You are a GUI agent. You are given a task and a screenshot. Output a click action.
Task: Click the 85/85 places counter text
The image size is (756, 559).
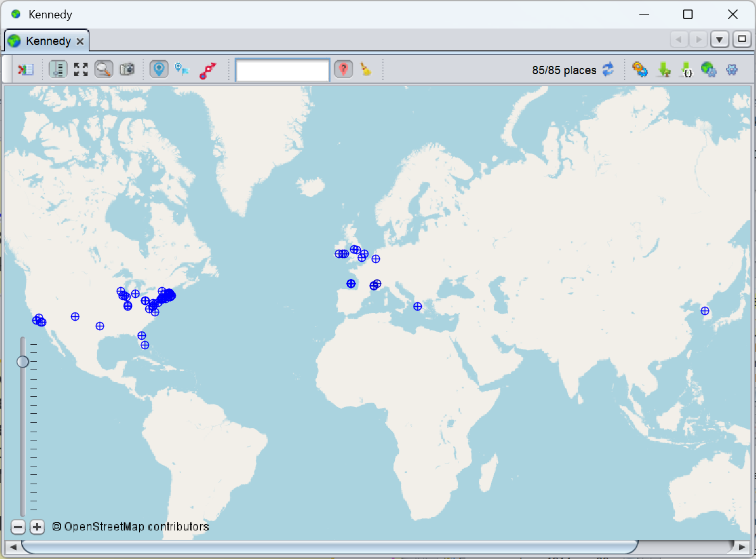564,70
